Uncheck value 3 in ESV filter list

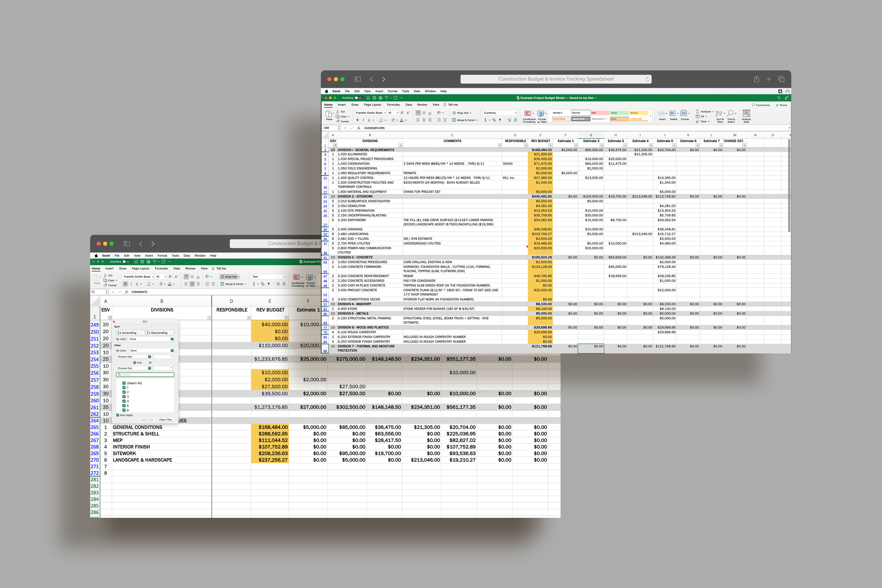click(124, 397)
